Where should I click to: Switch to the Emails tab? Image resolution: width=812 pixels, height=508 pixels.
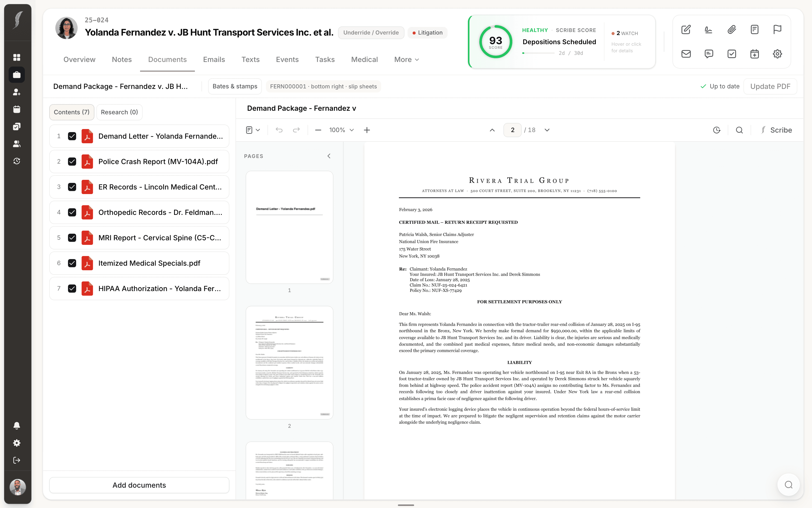tap(214, 59)
